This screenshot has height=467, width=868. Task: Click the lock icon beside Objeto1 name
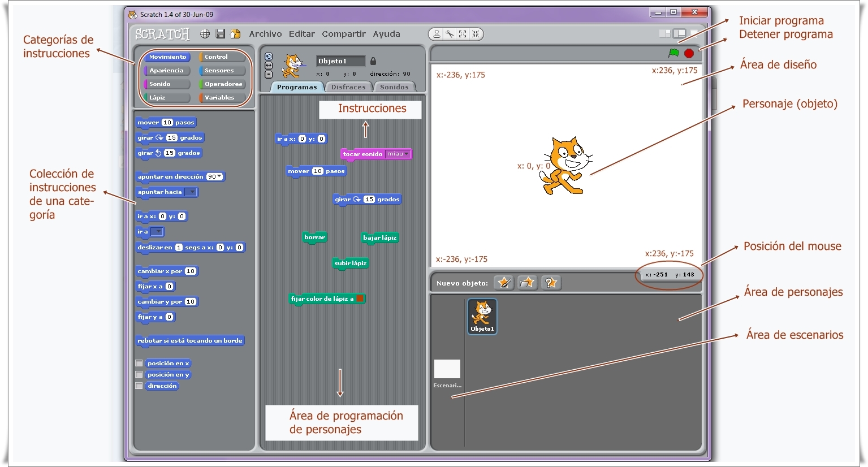pos(373,61)
